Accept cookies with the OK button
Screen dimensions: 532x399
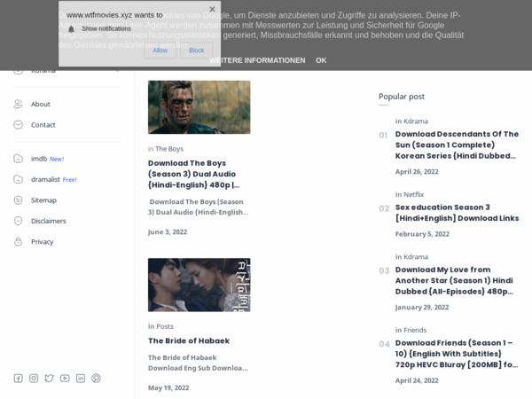pyautogui.click(x=321, y=60)
